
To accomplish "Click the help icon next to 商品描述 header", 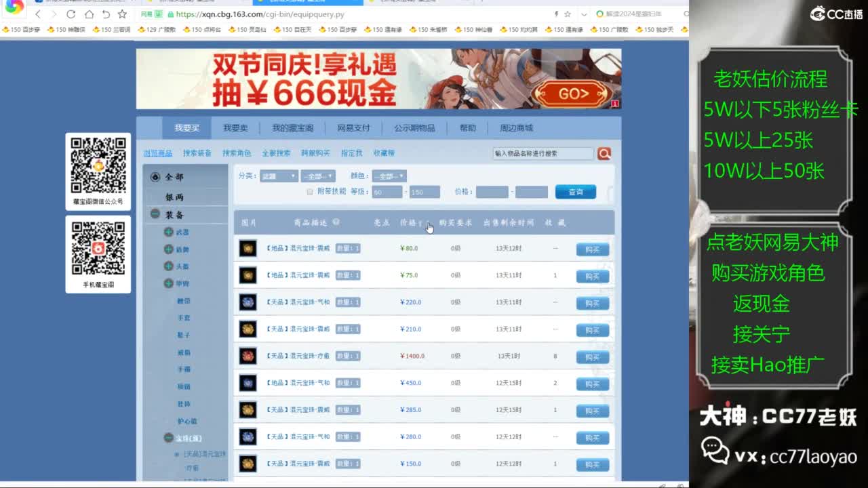I will (336, 223).
